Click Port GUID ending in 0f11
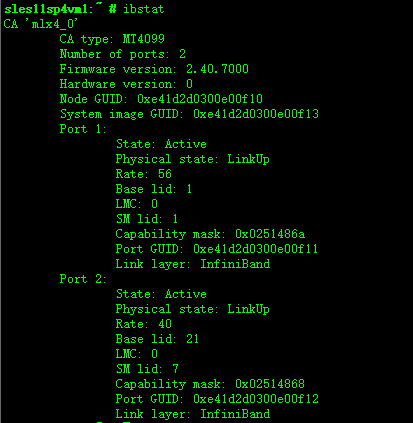413x423 pixels. [255, 249]
